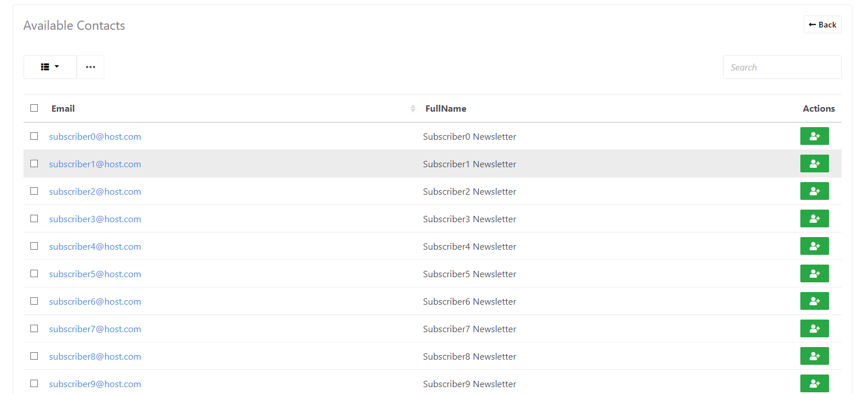This screenshot has width=868, height=394.
Task: Open the subscriber1@host.com email link
Action: [x=95, y=164]
